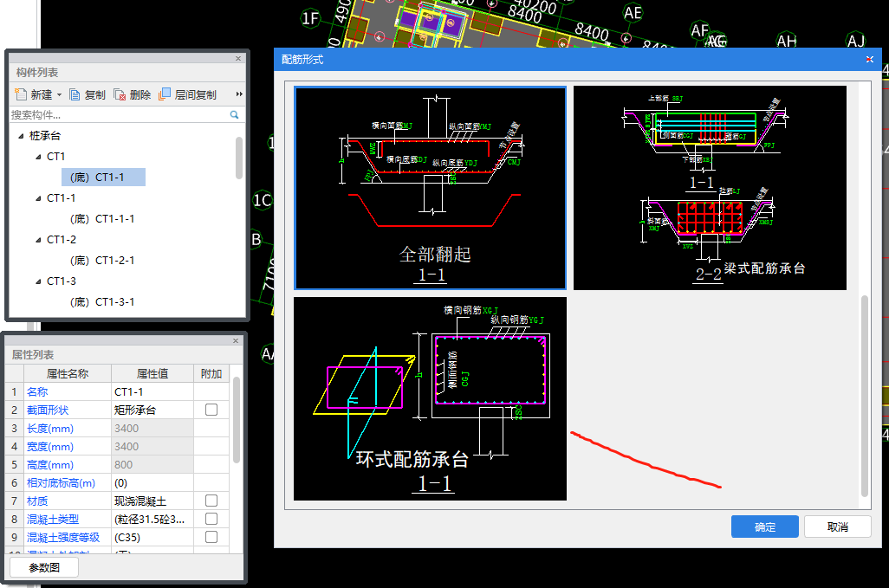Click the 参数图 button

[44, 567]
